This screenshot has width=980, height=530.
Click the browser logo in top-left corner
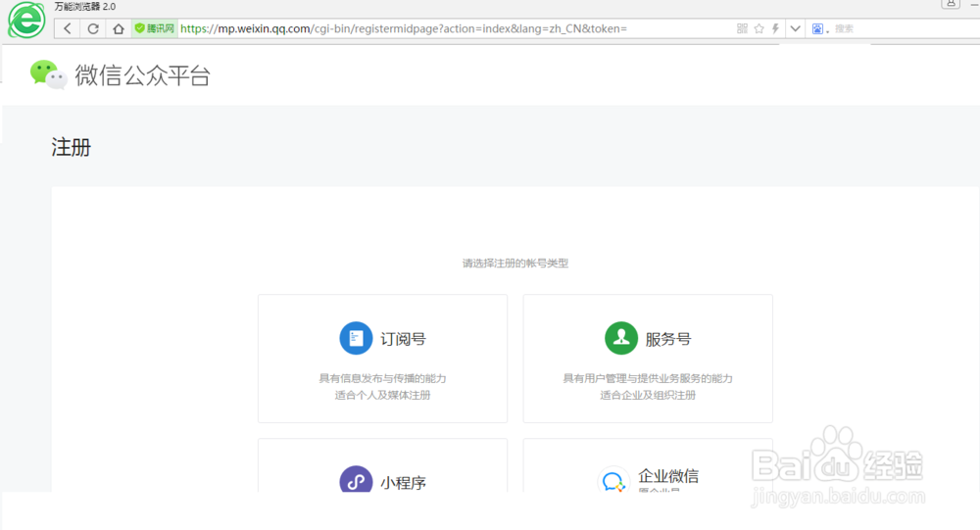click(26, 20)
